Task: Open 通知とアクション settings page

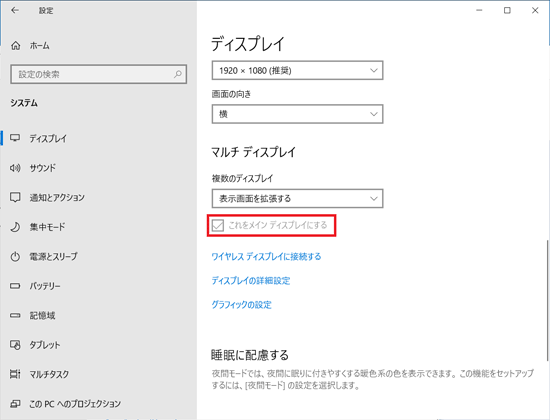Action: tap(57, 198)
